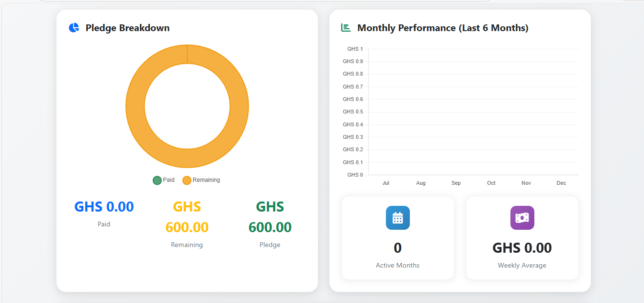Toggle the Remaining legend label off
The height and width of the screenshot is (303, 644).
pos(206,180)
